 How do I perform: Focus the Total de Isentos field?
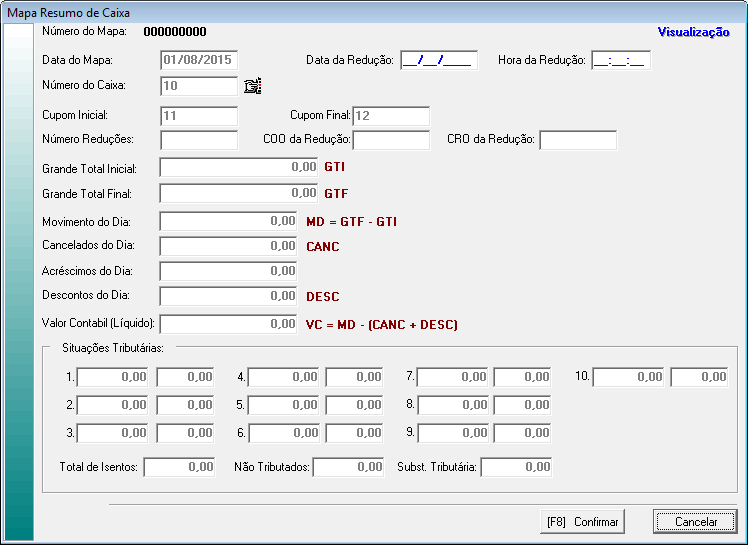pos(179,467)
